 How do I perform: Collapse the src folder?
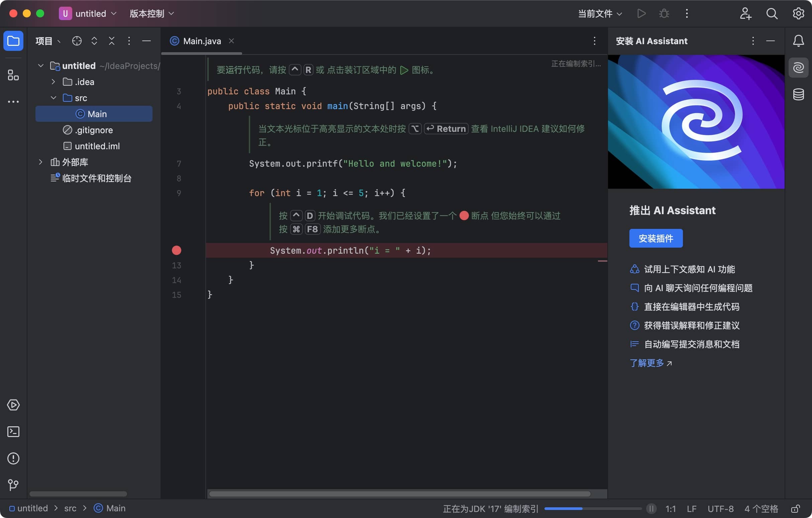pyautogui.click(x=53, y=98)
